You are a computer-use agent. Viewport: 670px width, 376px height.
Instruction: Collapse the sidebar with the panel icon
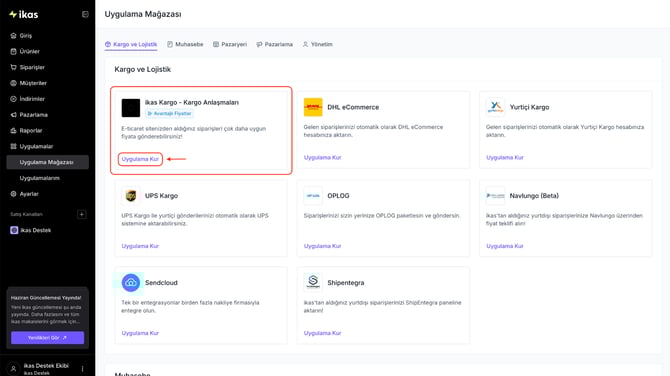coord(85,15)
